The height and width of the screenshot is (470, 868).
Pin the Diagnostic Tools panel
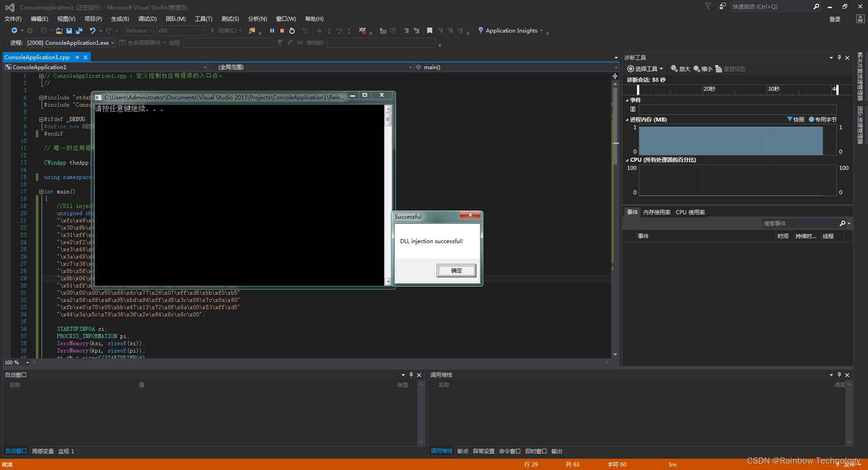(840, 57)
